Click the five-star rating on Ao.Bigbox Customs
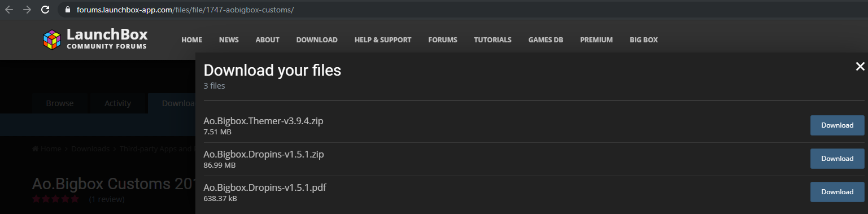Viewport: 868px width, 214px height. (55, 199)
